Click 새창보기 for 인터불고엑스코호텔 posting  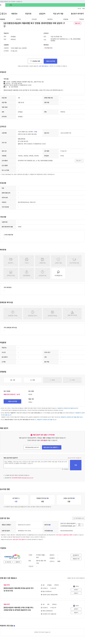pos(76,612)
